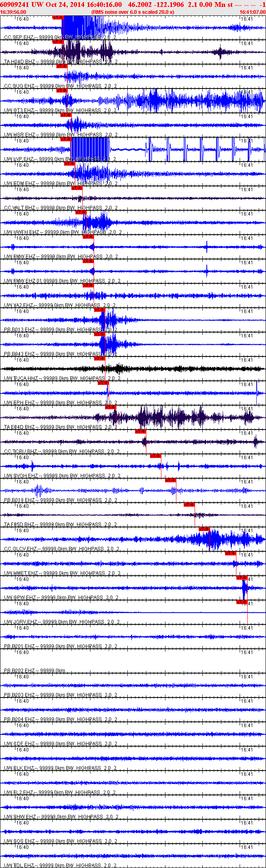This screenshot has width=266, height=868.
Task: Select the UW FMW EHZ 01 station label
Action: point(62,281)
